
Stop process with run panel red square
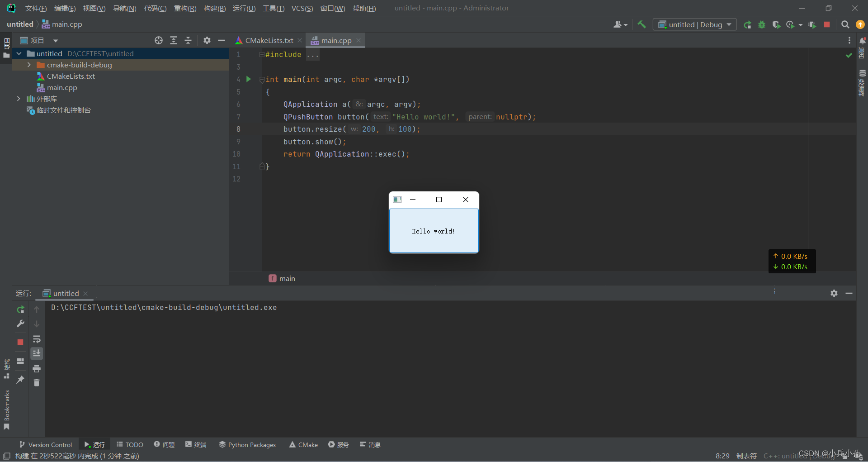pyautogui.click(x=20, y=342)
